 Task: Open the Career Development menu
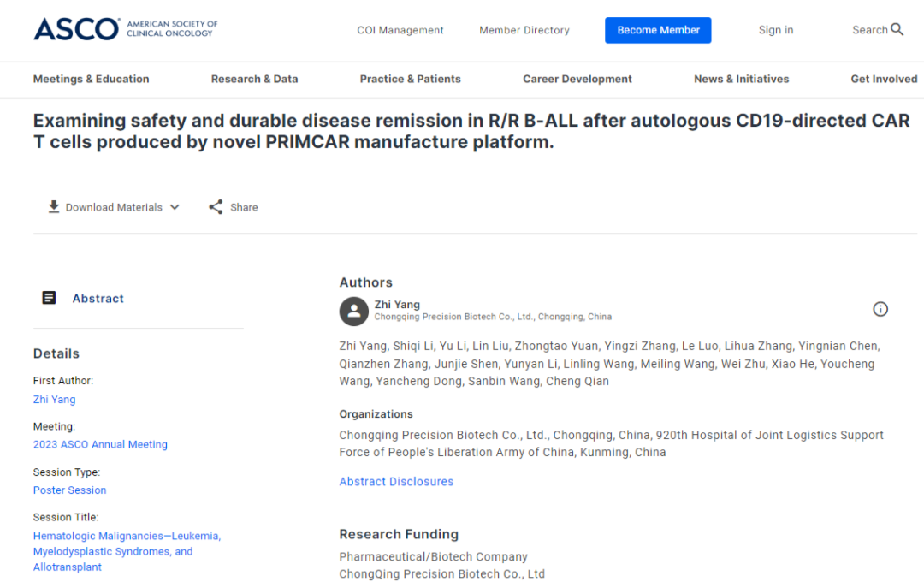tap(577, 79)
